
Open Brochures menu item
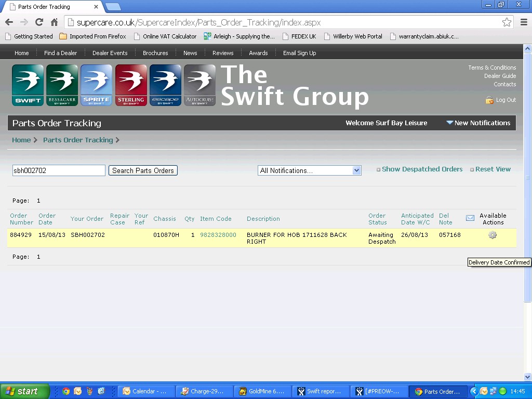tap(155, 53)
